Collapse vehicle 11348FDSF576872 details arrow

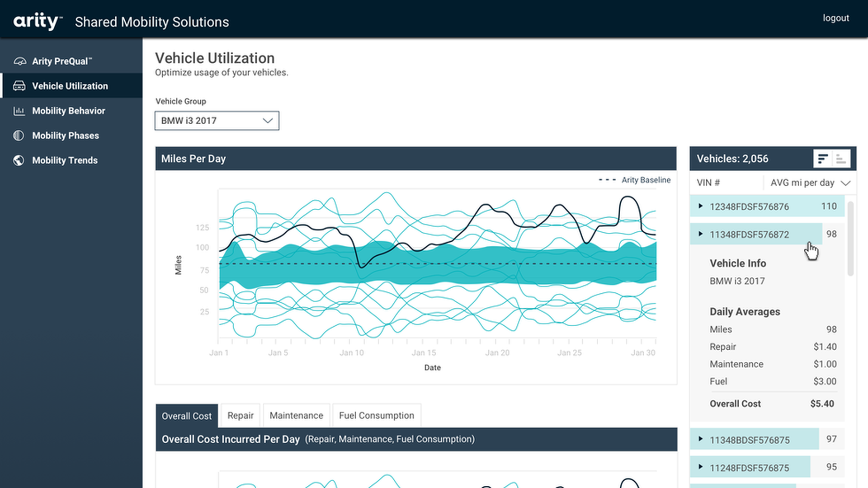coord(700,234)
